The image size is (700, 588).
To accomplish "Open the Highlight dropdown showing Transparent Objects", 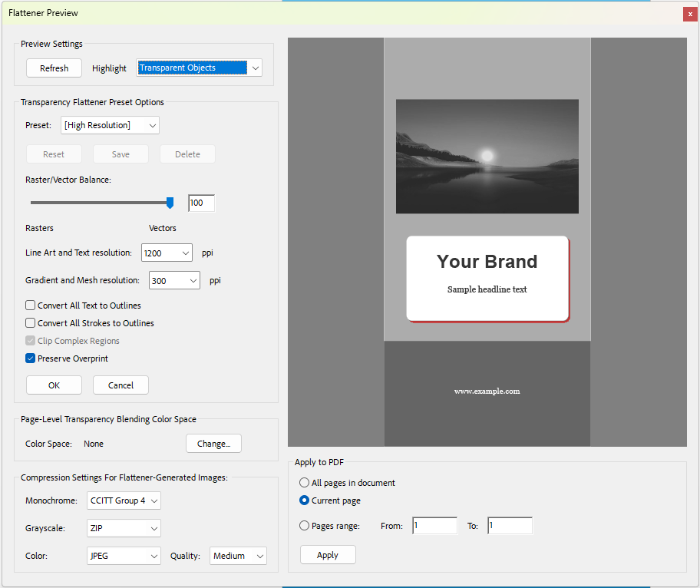I will tap(199, 68).
